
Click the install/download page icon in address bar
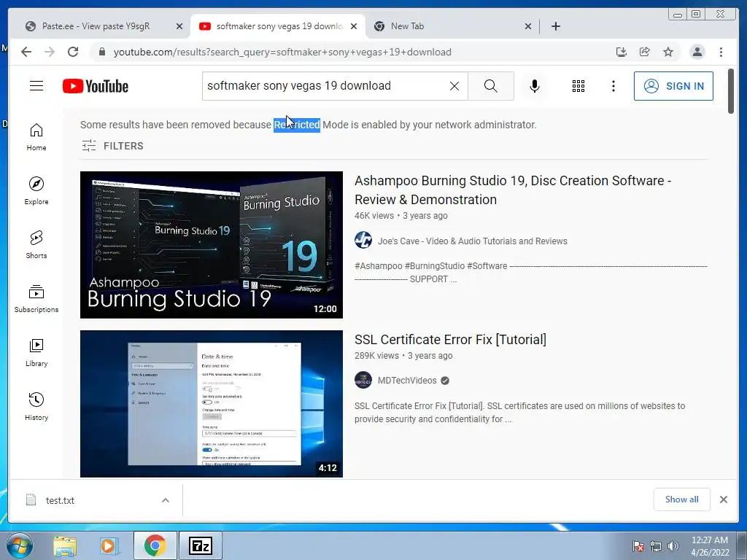point(622,52)
